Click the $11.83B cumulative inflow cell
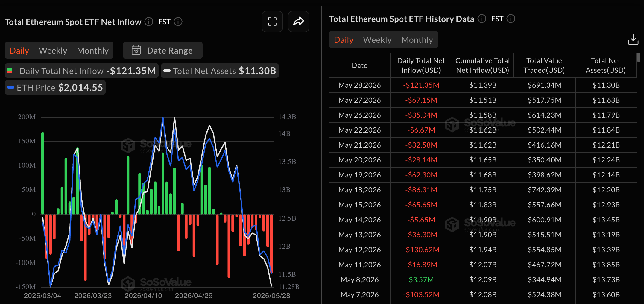The height and width of the screenshot is (304, 644). [483, 205]
